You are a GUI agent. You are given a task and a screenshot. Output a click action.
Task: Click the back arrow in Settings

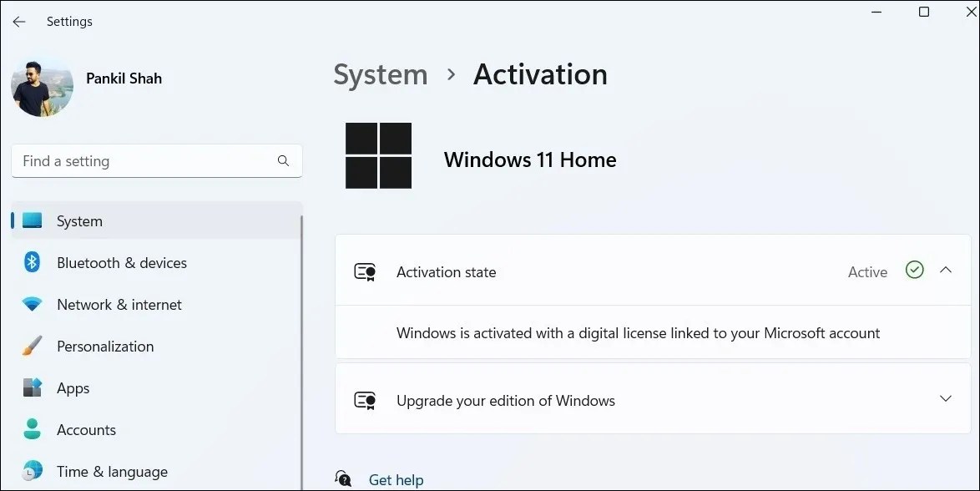coord(18,21)
